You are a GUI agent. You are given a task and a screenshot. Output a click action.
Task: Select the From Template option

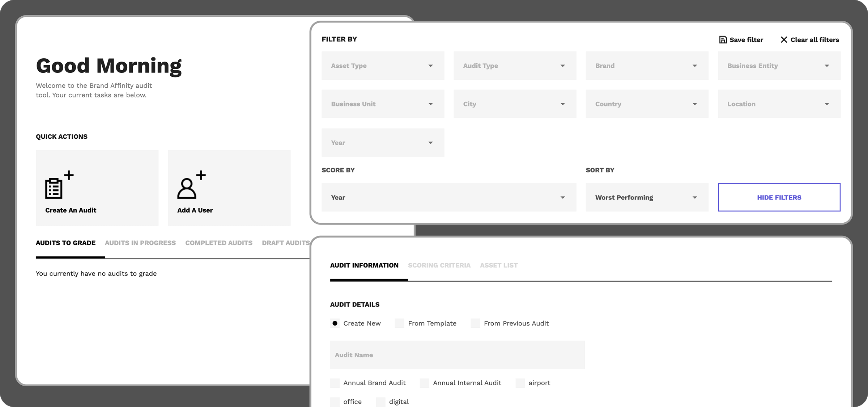[400, 323]
